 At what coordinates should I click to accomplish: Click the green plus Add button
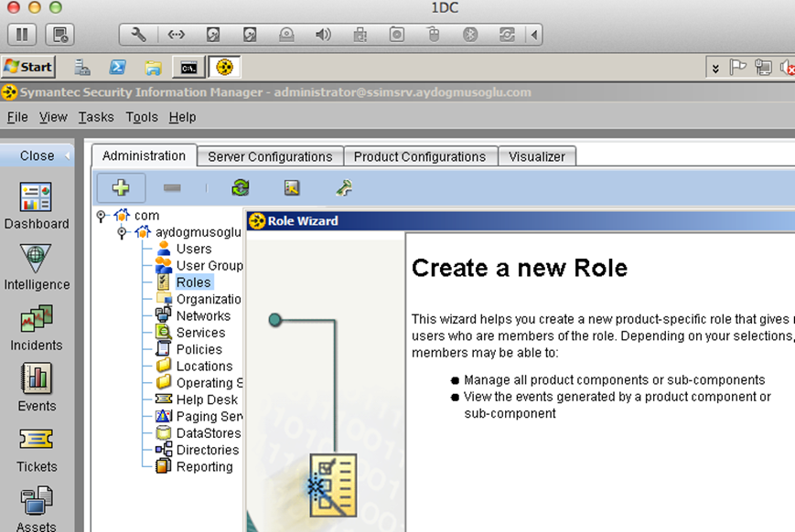click(x=121, y=188)
